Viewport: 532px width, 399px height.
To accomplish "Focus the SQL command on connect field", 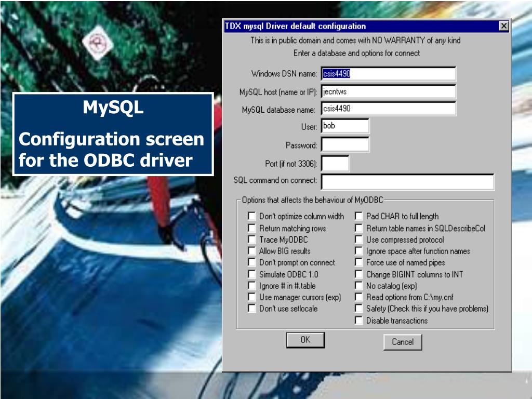I will pos(407,182).
